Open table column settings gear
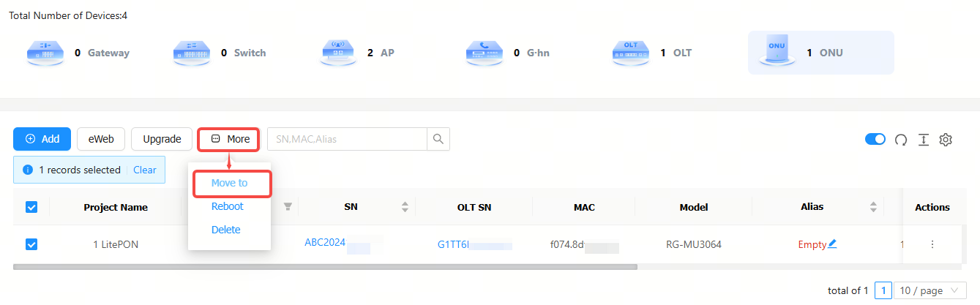This screenshot has height=305, width=980. [x=946, y=140]
